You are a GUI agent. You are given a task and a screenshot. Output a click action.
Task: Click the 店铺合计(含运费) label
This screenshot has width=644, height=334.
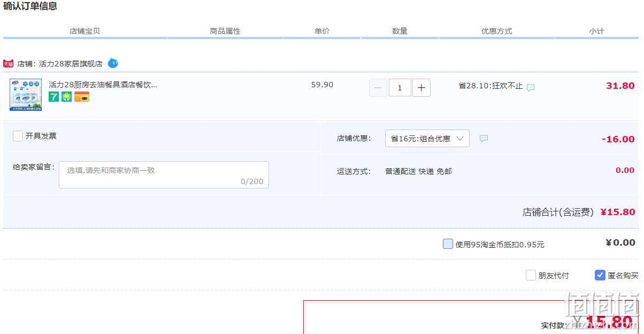click(x=558, y=212)
